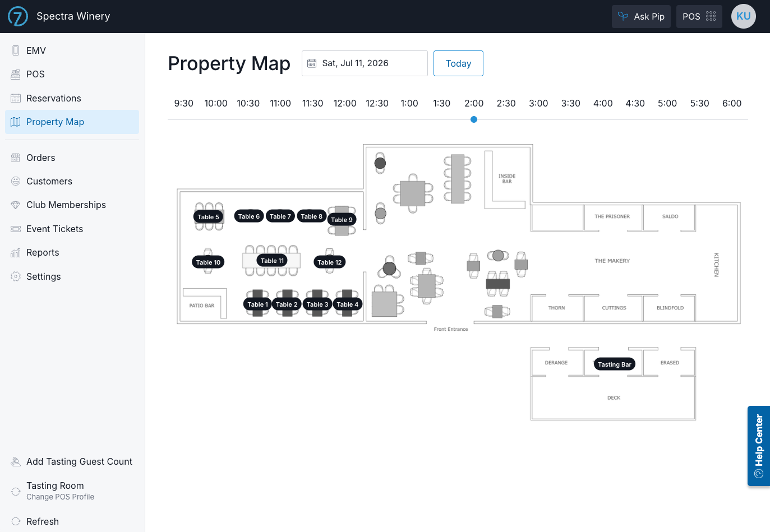The image size is (770, 532).
Task: Click the calendar icon in date field
Action: click(x=312, y=63)
